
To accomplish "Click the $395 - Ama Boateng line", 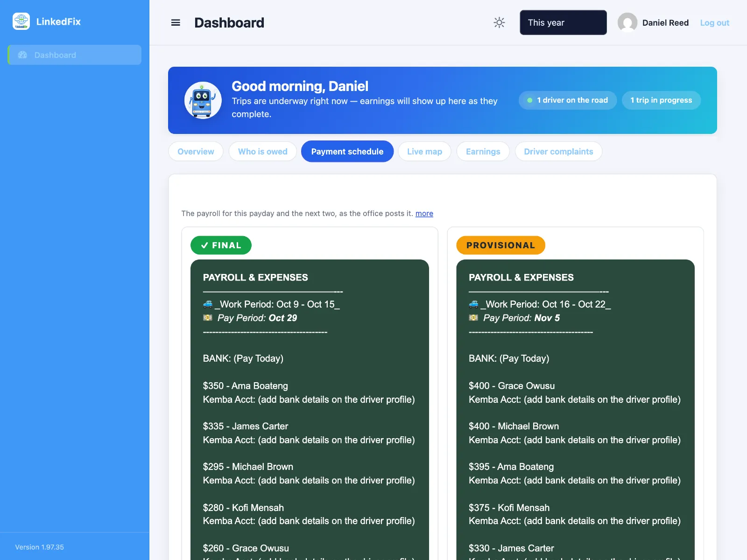I will (511, 467).
